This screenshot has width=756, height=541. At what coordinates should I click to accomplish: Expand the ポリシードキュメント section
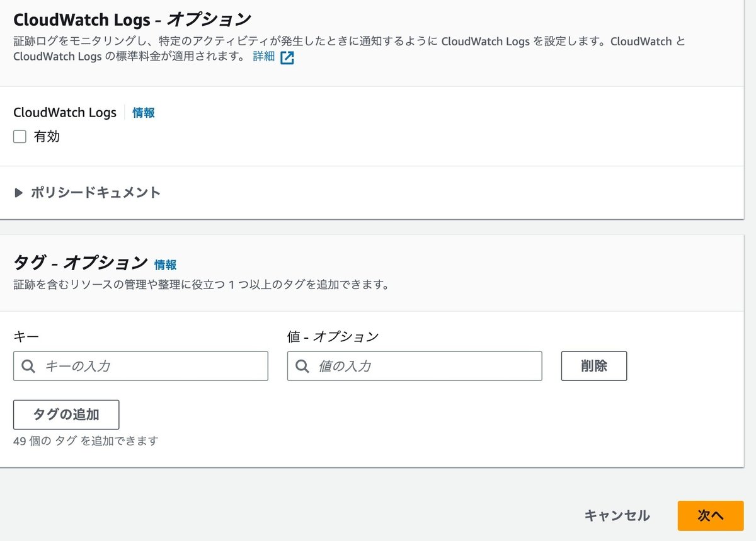tap(88, 193)
